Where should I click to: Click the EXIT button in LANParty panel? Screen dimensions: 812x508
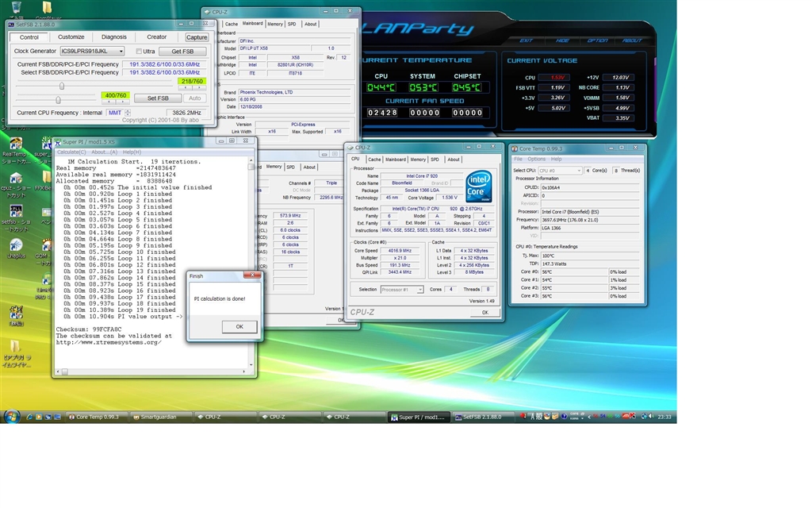click(x=526, y=40)
